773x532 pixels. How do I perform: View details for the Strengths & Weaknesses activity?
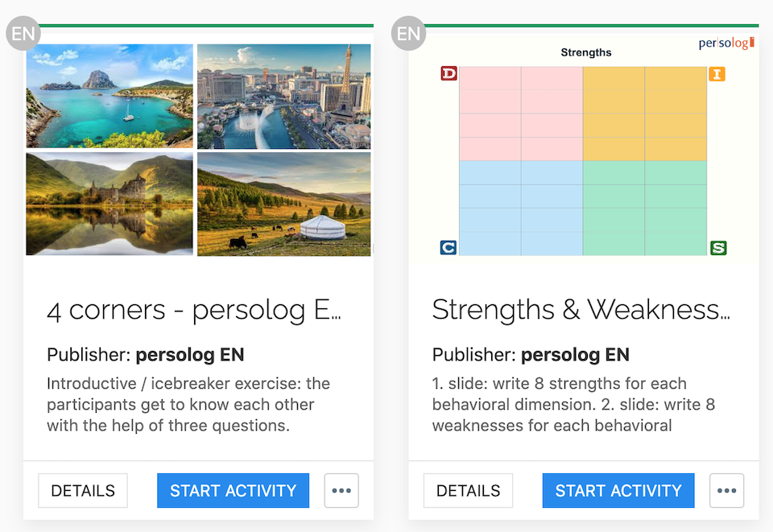tap(469, 491)
